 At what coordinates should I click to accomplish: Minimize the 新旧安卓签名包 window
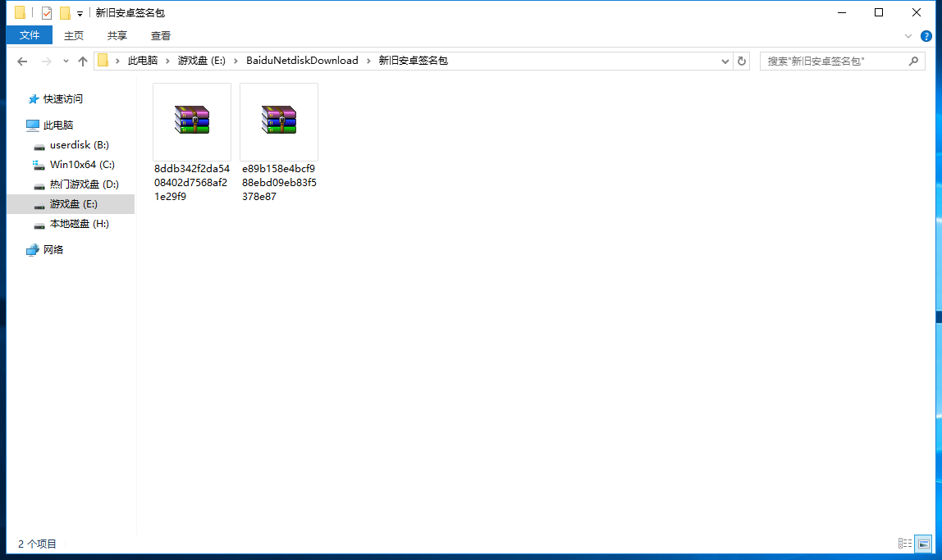(842, 12)
